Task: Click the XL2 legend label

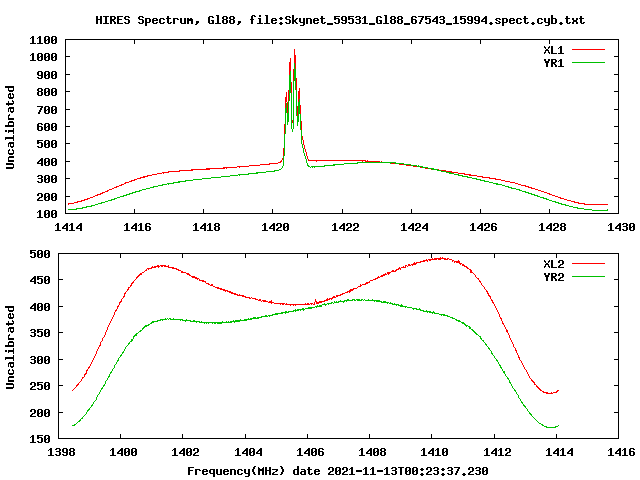Action: point(553,264)
